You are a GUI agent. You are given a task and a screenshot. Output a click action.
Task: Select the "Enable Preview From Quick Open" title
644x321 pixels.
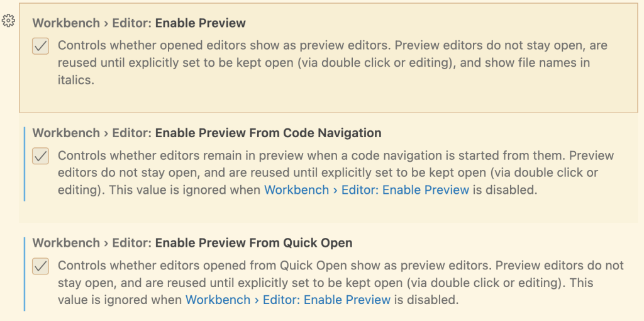(253, 243)
